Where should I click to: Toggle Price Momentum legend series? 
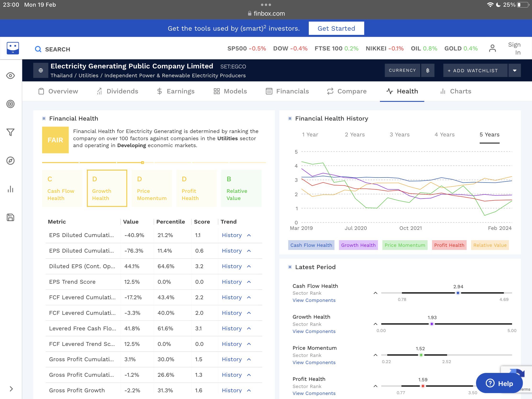click(x=405, y=245)
